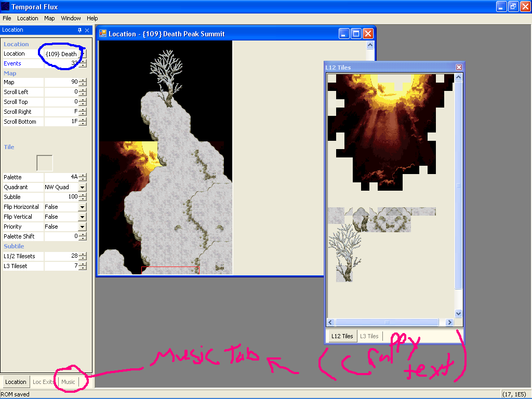Click the tile preview box under Tile
Viewport: 532px width, 399px height.
(x=44, y=163)
